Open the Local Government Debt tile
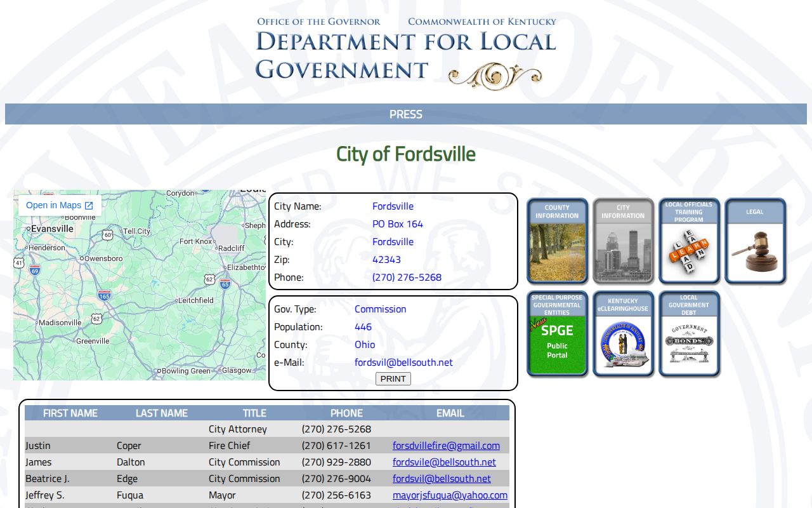 pos(689,334)
